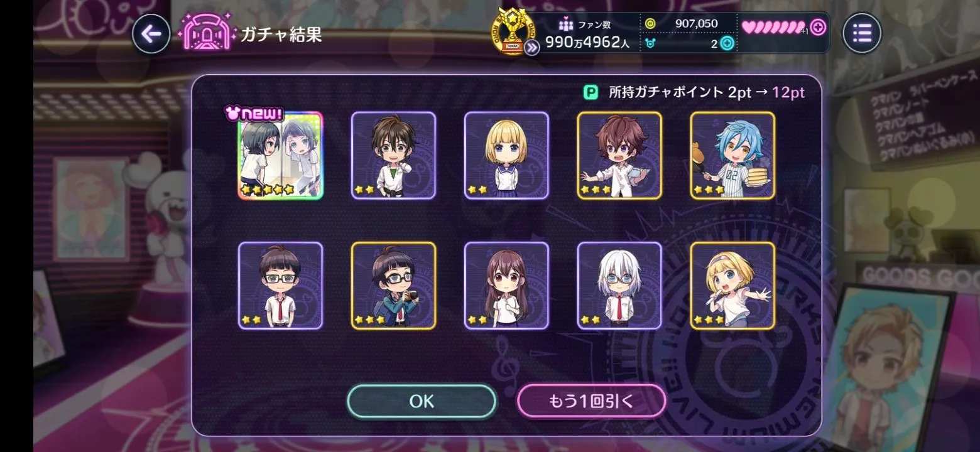Image resolution: width=980 pixels, height=452 pixels.
Task: Select the glasses boy holding camera card
Action: pyautogui.click(x=393, y=286)
